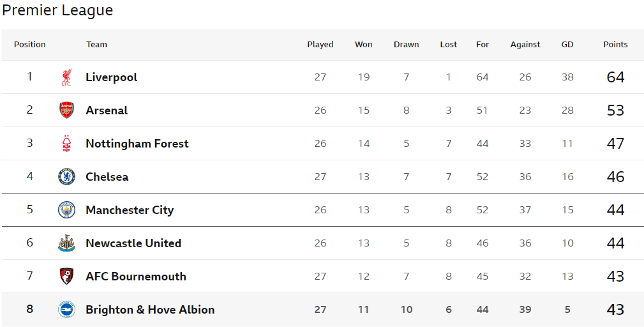Click the Arsenal club badge

[x=66, y=110]
